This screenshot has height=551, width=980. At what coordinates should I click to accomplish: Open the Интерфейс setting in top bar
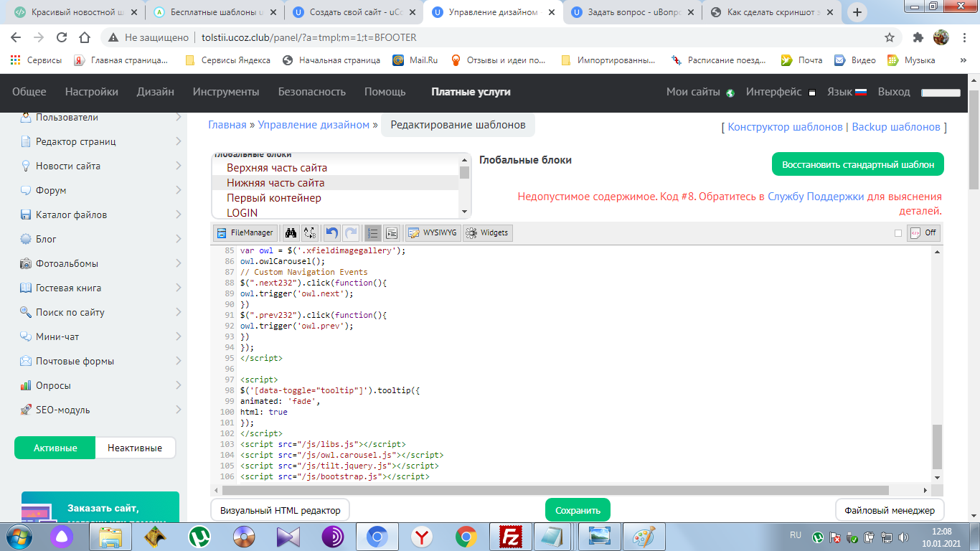774,92
